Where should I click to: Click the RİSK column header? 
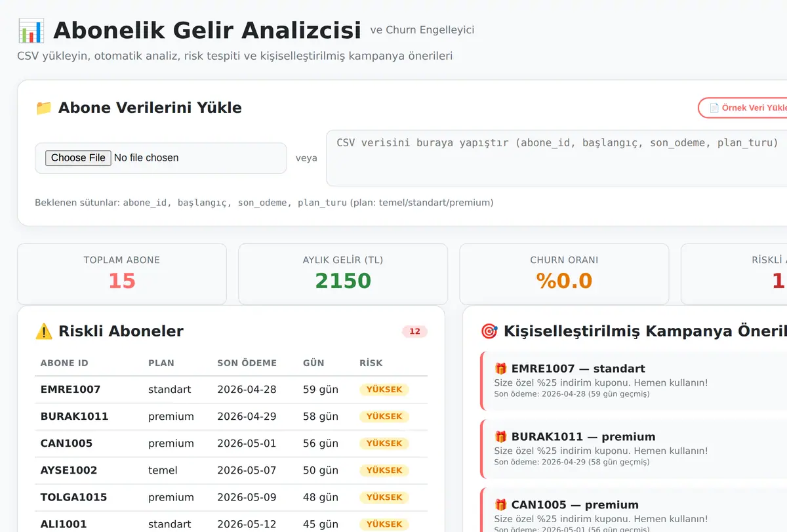pos(371,363)
